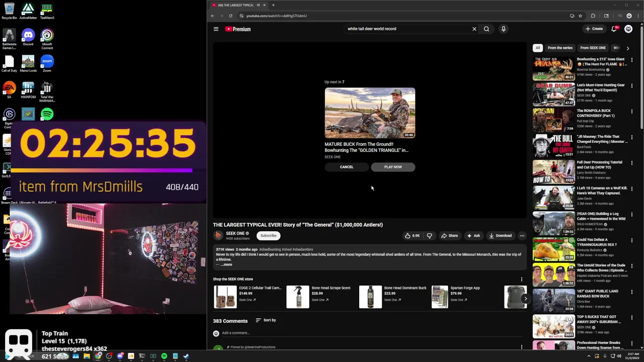The image size is (644, 362).
Task: Open 187" GIANT PUBLIC LAND KANSAS BOW BUCK
Action: click(x=553, y=301)
